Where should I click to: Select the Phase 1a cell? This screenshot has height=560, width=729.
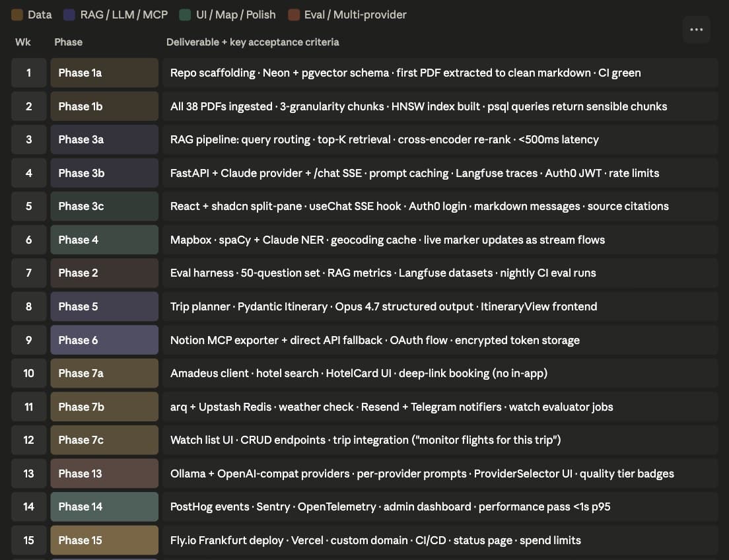(104, 73)
